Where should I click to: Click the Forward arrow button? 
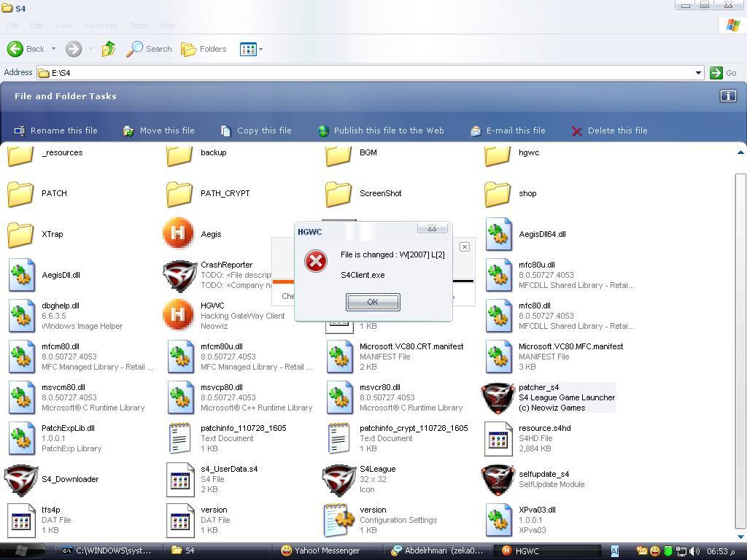pyautogui.click(x=74, y=49)
